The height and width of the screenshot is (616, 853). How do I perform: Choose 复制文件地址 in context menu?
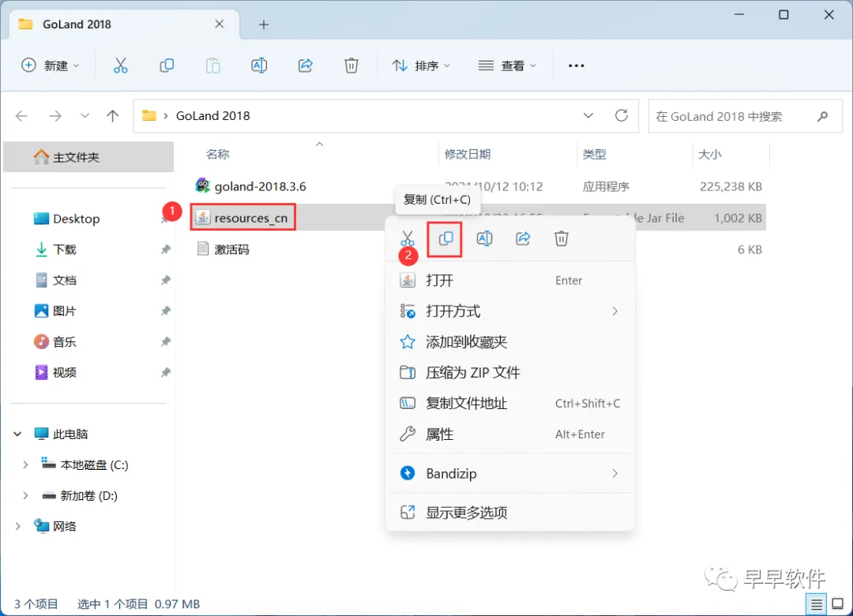point(510,404)
